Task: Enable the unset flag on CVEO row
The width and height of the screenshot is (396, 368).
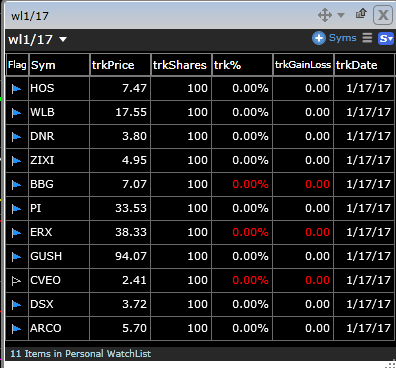Action: coord(16,281)
